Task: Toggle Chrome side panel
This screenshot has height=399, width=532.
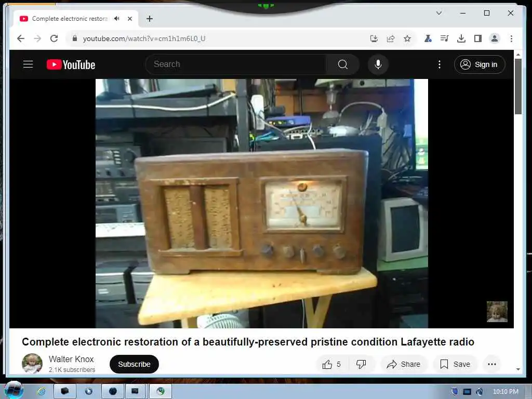Action: click(x=478, y=38)
